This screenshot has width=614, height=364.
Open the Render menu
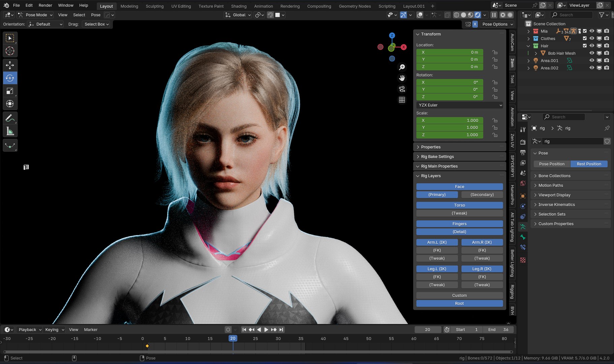pos(45,5)
